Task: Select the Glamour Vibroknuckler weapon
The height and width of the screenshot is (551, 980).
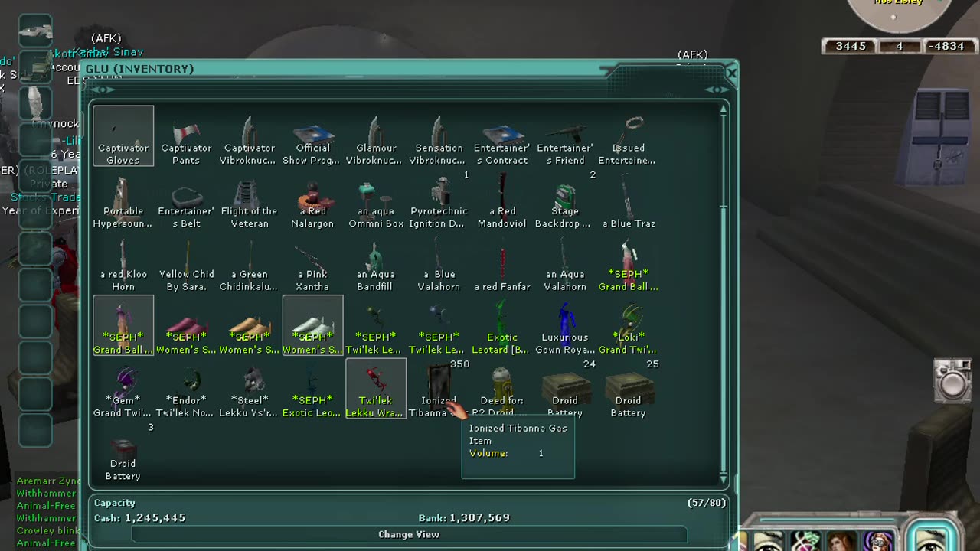Action: 375,136
